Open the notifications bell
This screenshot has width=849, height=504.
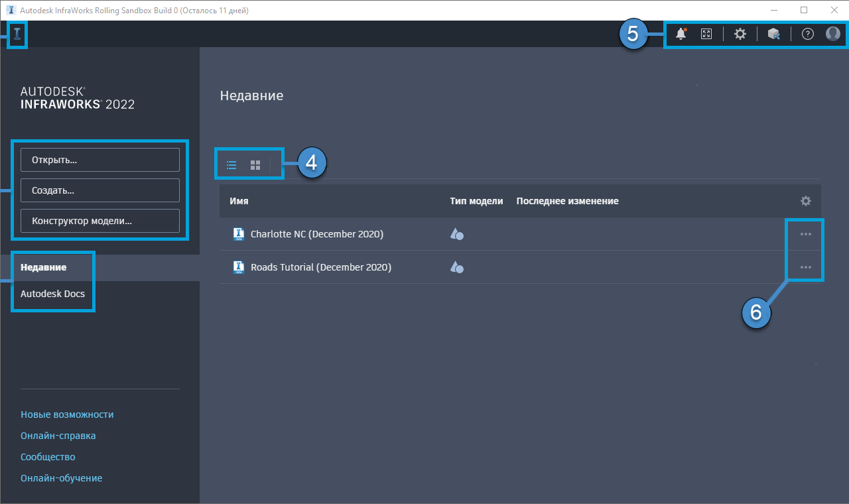pyautogui.click(x=681, y=34)
